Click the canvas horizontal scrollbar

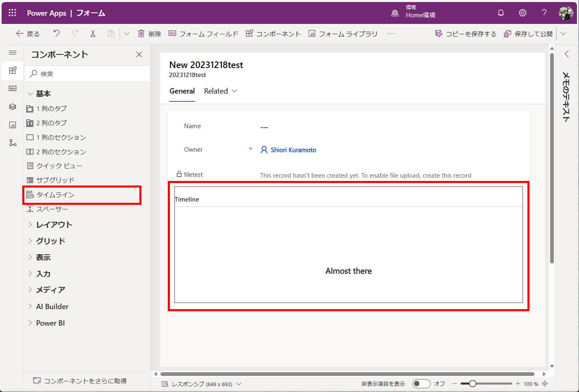(348, 374)
